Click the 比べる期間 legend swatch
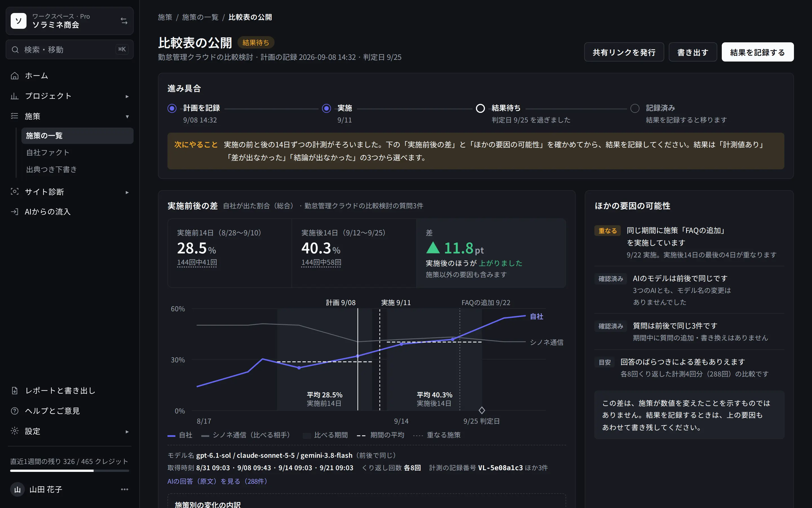812x508 pixels. point(306,436)
